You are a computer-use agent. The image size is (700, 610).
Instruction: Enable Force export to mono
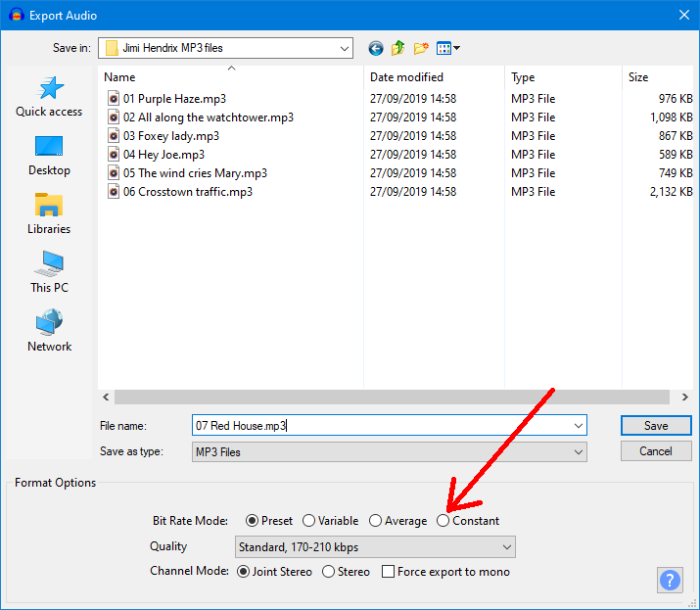point(389,572)
